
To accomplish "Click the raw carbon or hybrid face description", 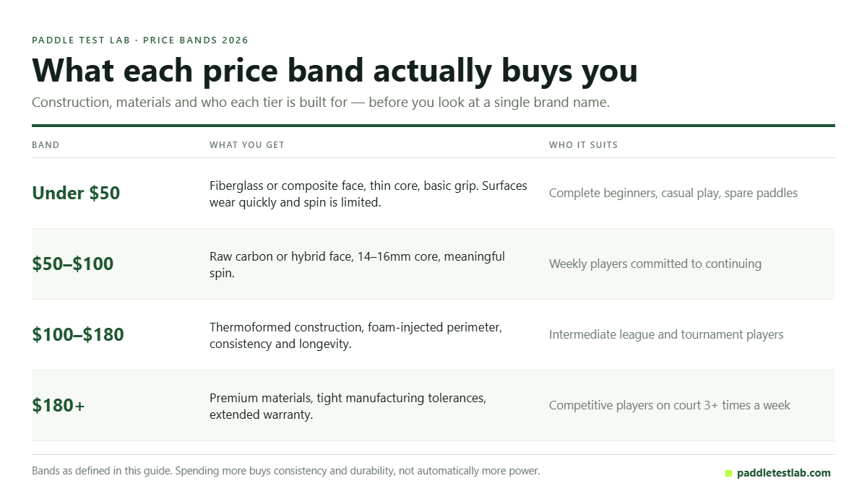I will (358, 264).
